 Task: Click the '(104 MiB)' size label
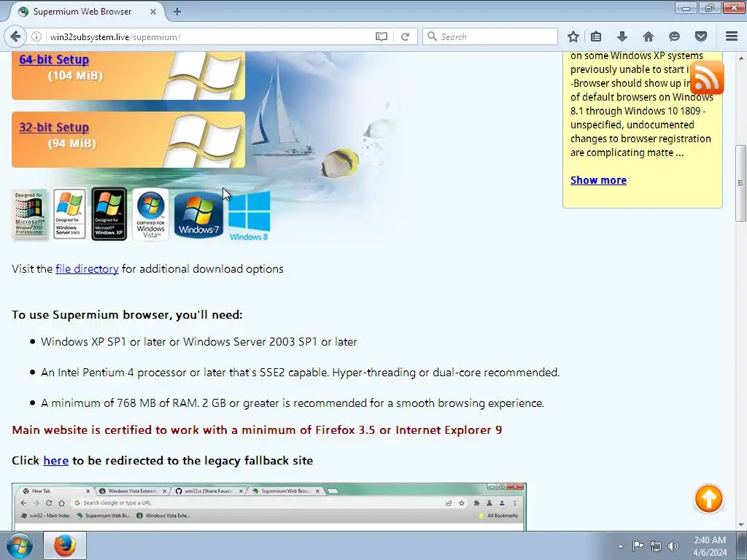coord(75,76)
